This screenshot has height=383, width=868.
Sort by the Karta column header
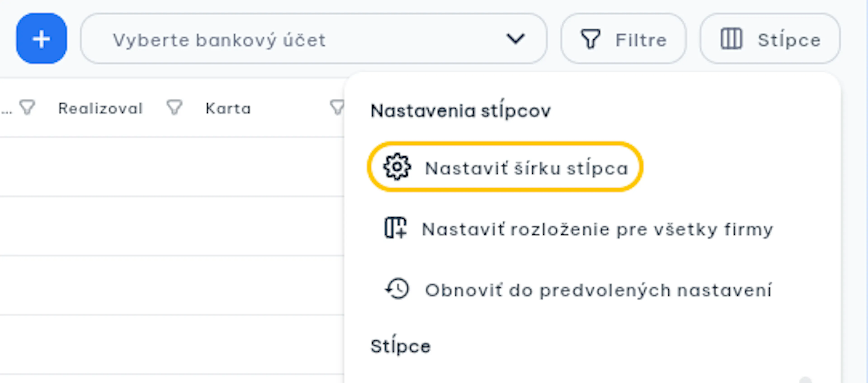click(228, 109)
